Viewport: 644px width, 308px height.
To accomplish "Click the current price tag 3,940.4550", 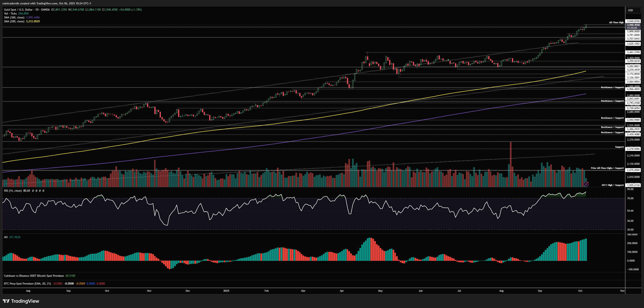I will pos(633,25).
